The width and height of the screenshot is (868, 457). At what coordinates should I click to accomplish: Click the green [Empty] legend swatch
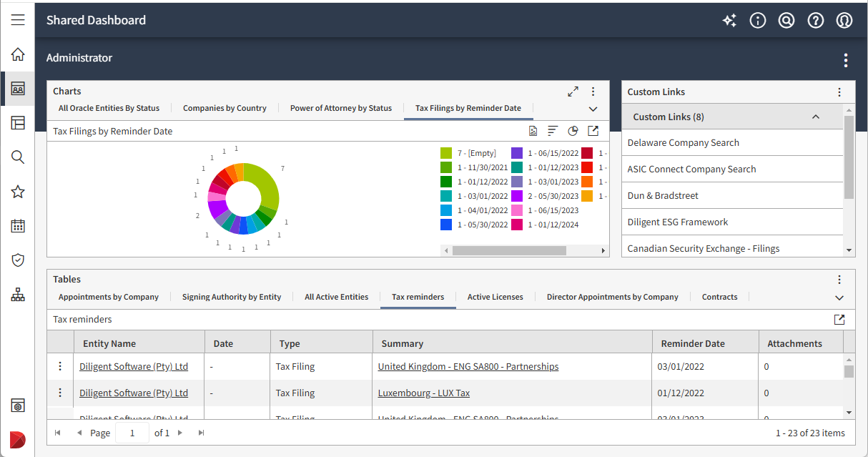coord(446,153)
